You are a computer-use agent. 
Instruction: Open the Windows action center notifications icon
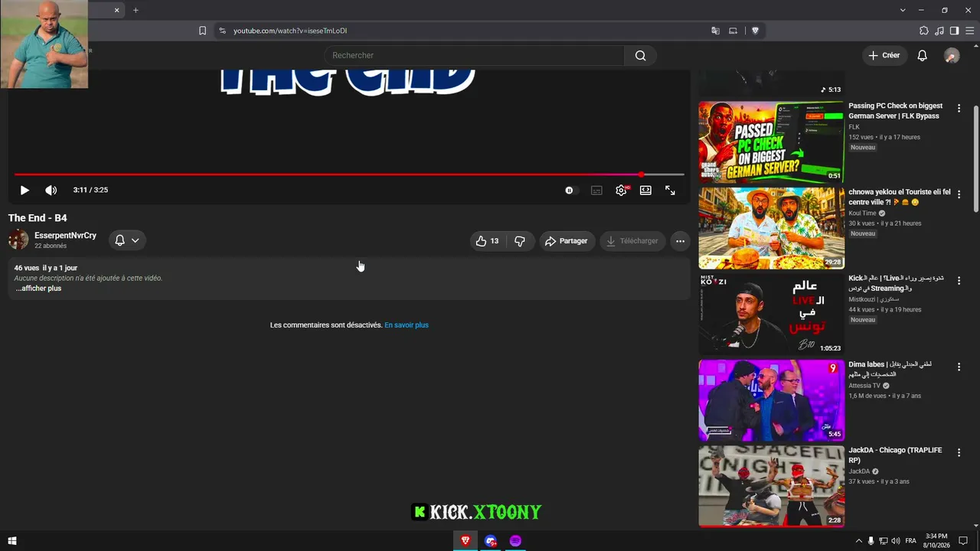(x=963, y=541)
